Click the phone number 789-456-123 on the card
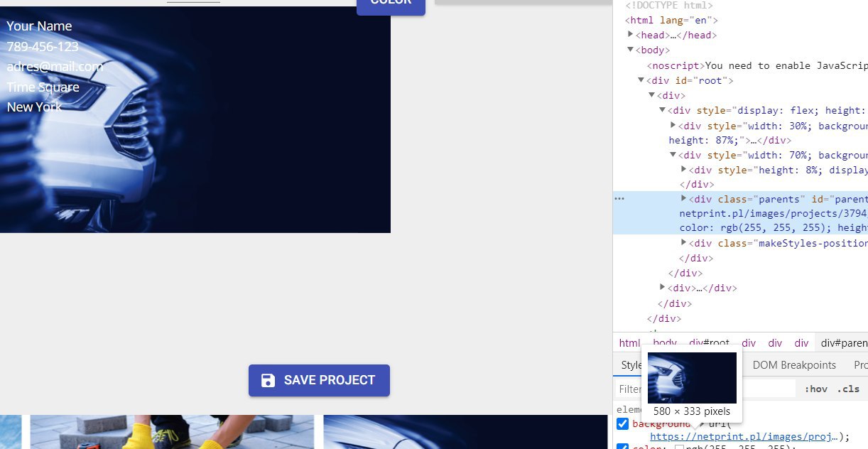This screenshot has height=449, width=868. pyautogui.click(x=43, y=47)
